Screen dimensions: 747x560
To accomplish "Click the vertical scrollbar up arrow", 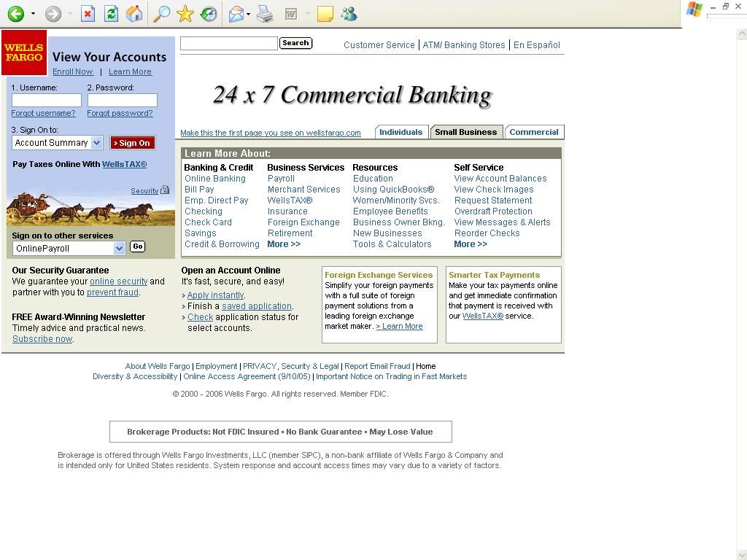I will pyautogui.click(x=742, y=34).
